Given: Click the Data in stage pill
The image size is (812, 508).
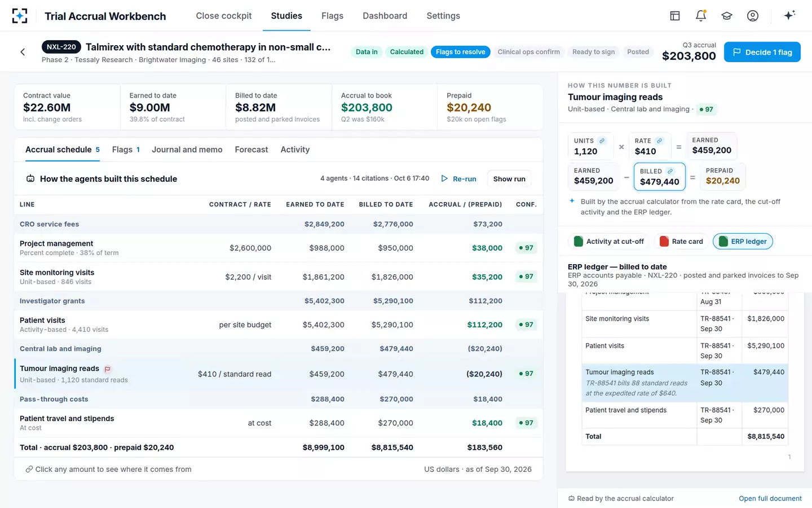Looking at the screenshot, I should point(367,52).
